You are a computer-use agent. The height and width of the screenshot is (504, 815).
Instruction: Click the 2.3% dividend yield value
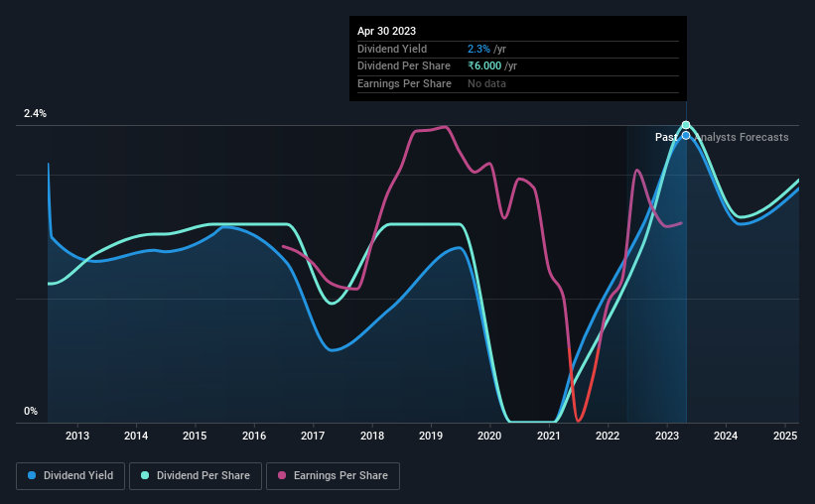[x=478, y=49]
